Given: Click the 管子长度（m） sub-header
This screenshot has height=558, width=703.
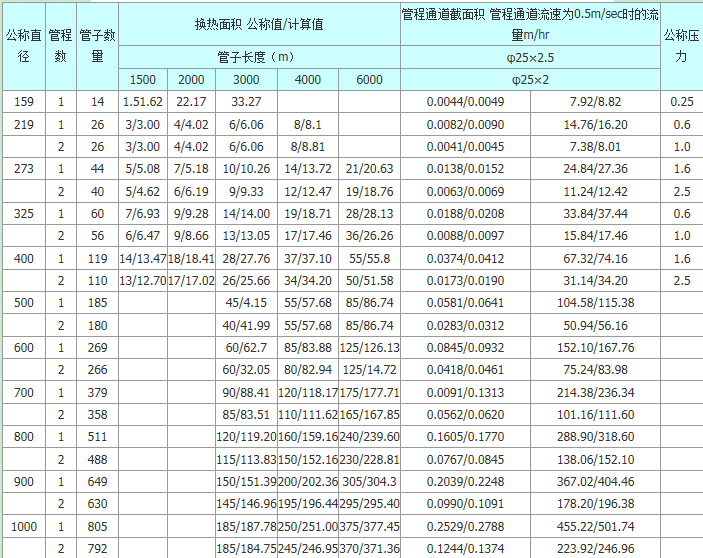Looking at the screenshot, I should [258, 56].
